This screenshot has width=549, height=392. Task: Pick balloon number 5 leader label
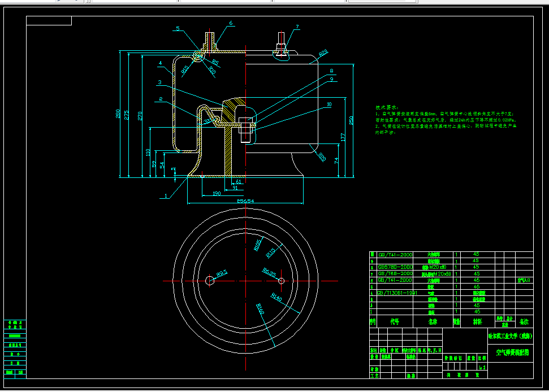(x=178, y=29)
